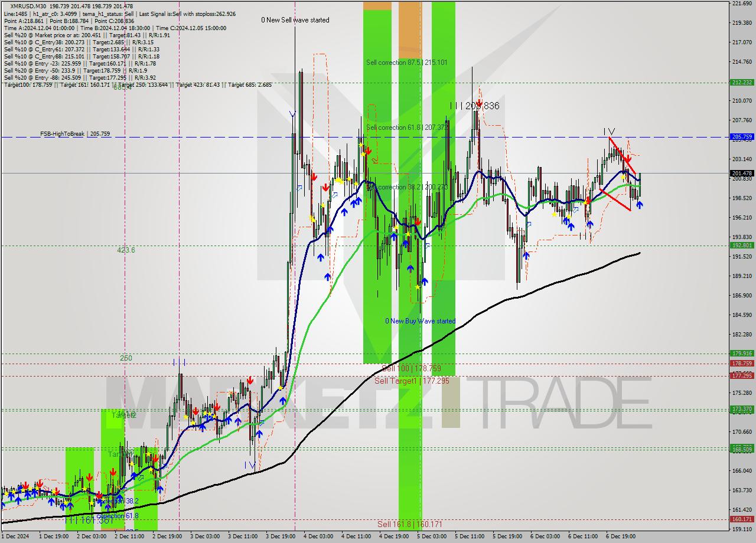The width and height of the screenshot is (756, 543).
Task: Click the green 173.370 price tag
Action: point(742,408)
